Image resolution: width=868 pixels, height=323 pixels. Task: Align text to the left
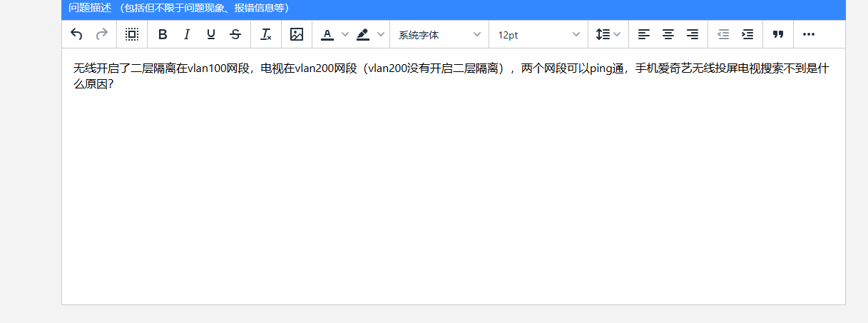coord(644,34)
